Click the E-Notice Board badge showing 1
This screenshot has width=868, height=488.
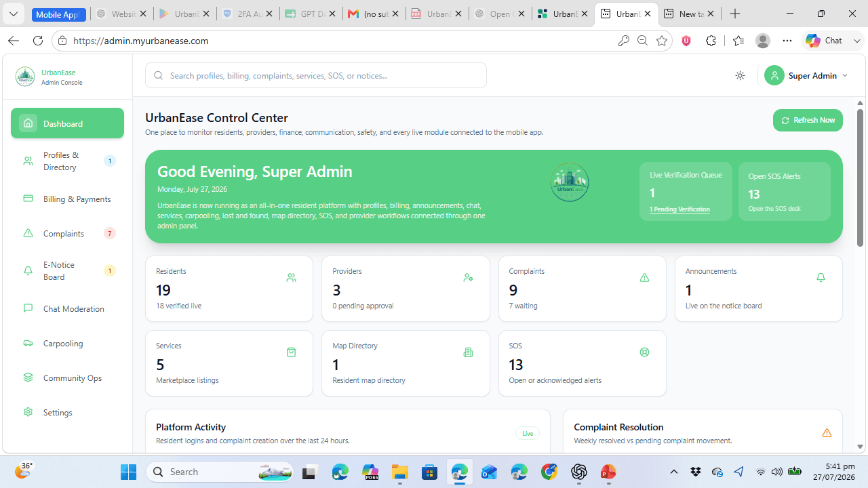[x=109, y=271]
